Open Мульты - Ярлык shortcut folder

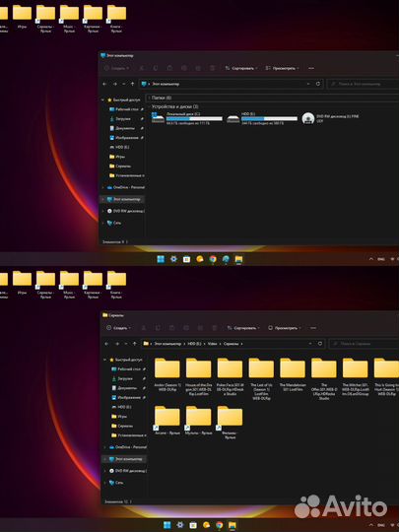coord(198,421)
